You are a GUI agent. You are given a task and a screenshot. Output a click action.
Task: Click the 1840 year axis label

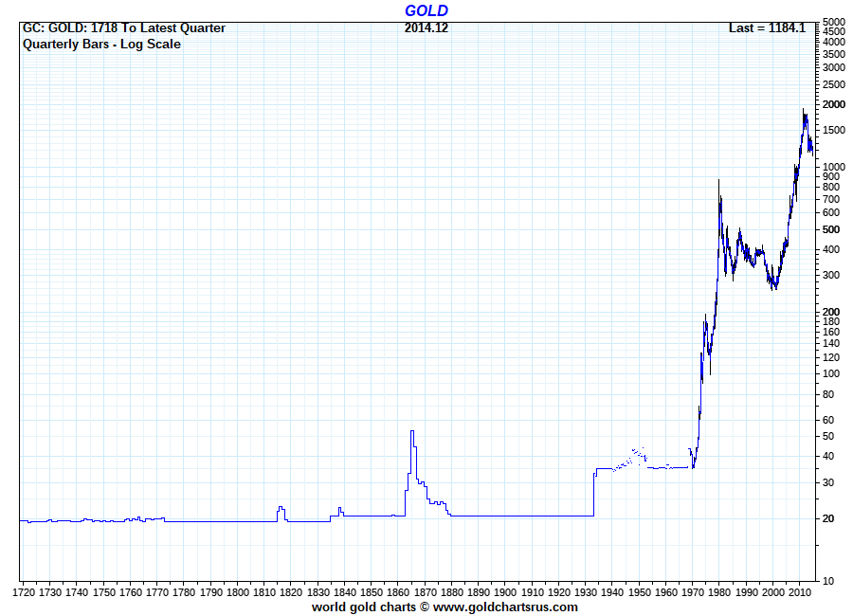pos(344,592)
